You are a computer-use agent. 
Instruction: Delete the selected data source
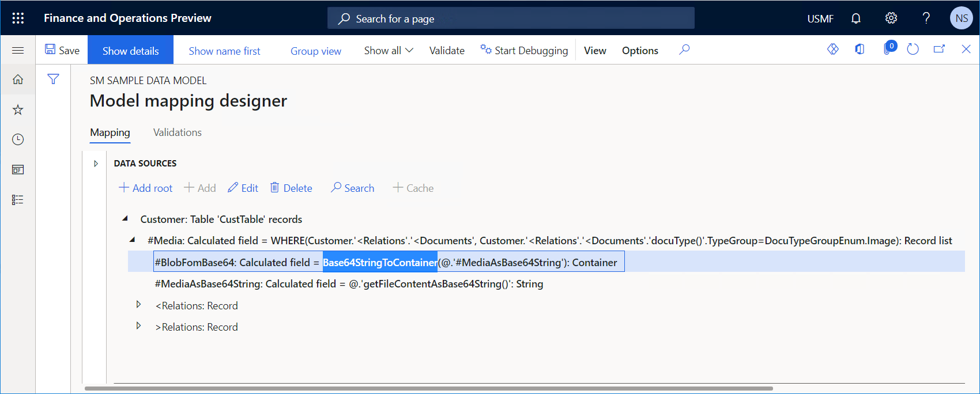(x=291, y=188)
